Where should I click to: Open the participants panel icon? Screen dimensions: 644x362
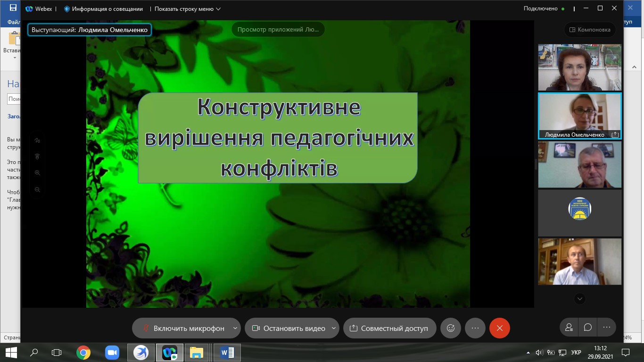tap(569, 327)
